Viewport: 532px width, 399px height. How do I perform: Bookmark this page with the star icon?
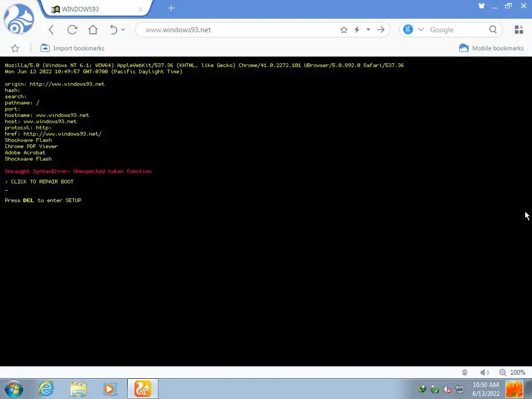[344, 30]
